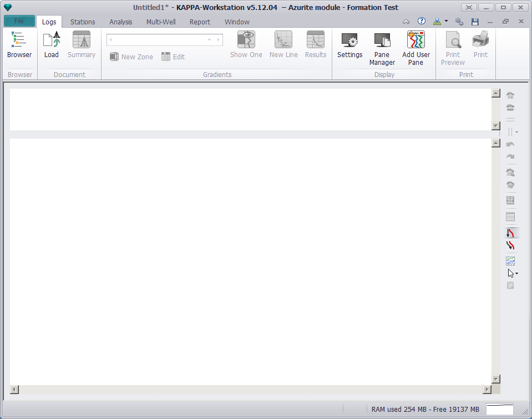Open the Help question mark icon

422,22
